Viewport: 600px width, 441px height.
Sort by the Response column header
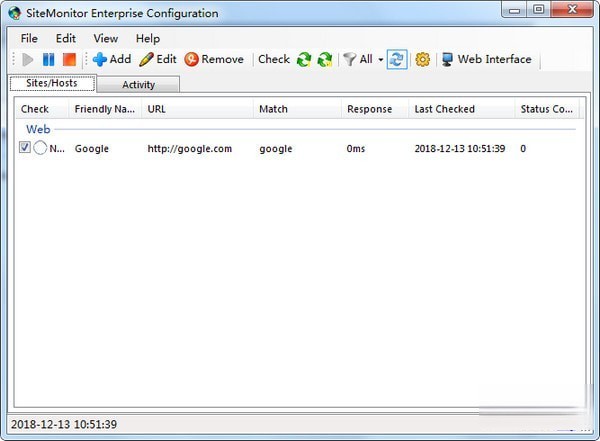(x=375, y=109)
